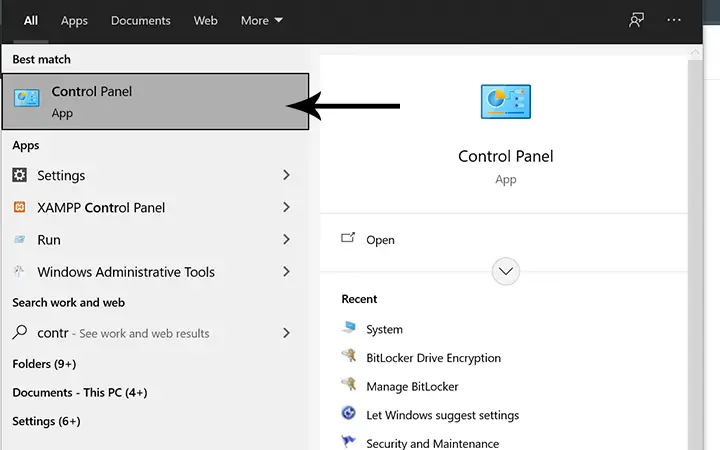Click the Settings gear icon

click(x=19, y=175)
